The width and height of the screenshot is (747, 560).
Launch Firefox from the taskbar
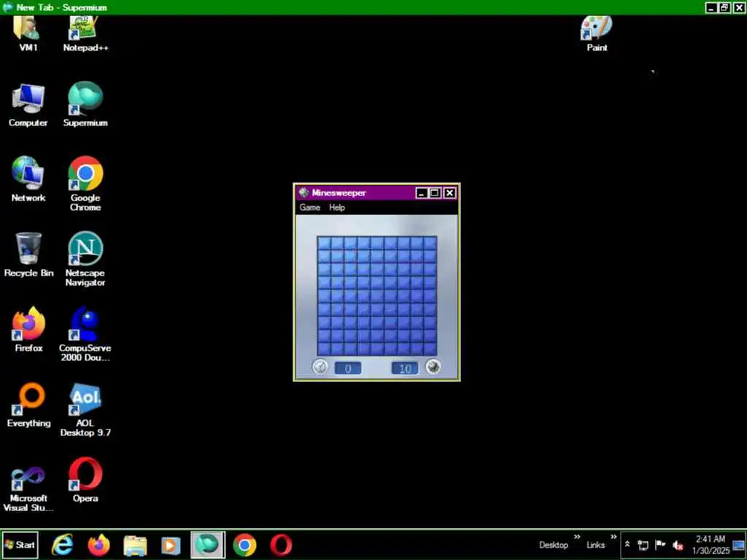98,545
